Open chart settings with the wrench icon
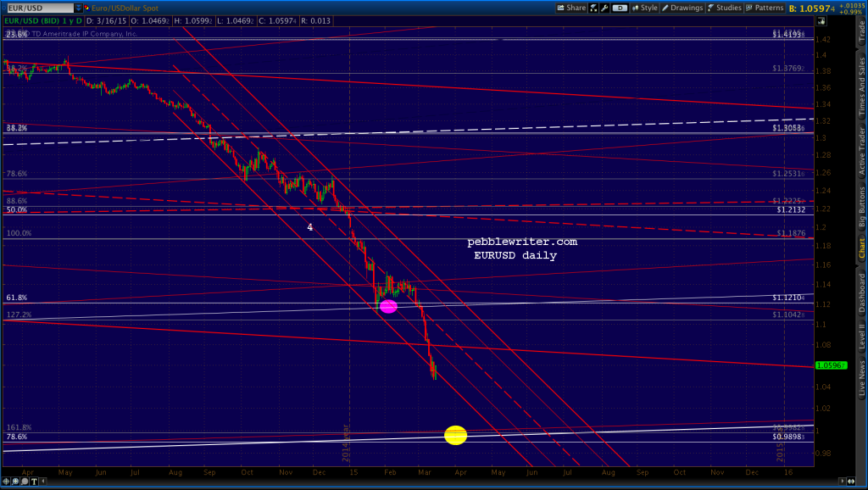868x490 pixels. (605, 7)
